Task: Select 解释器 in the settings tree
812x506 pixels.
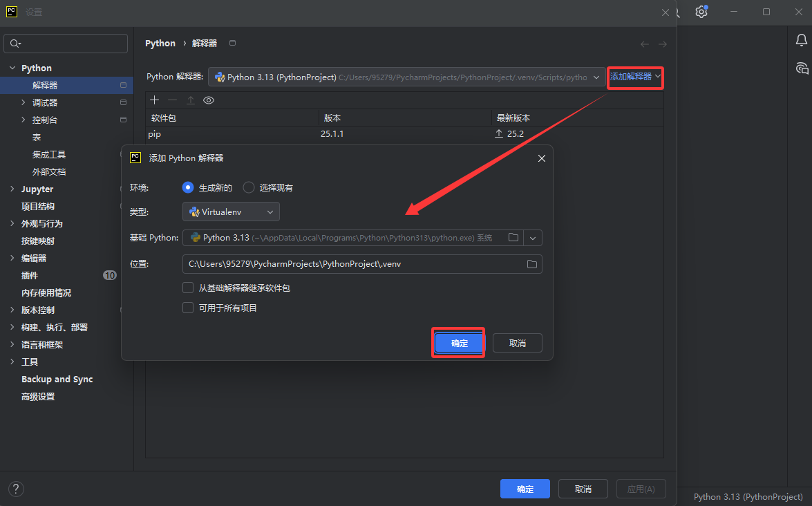Action: point(66,85)
